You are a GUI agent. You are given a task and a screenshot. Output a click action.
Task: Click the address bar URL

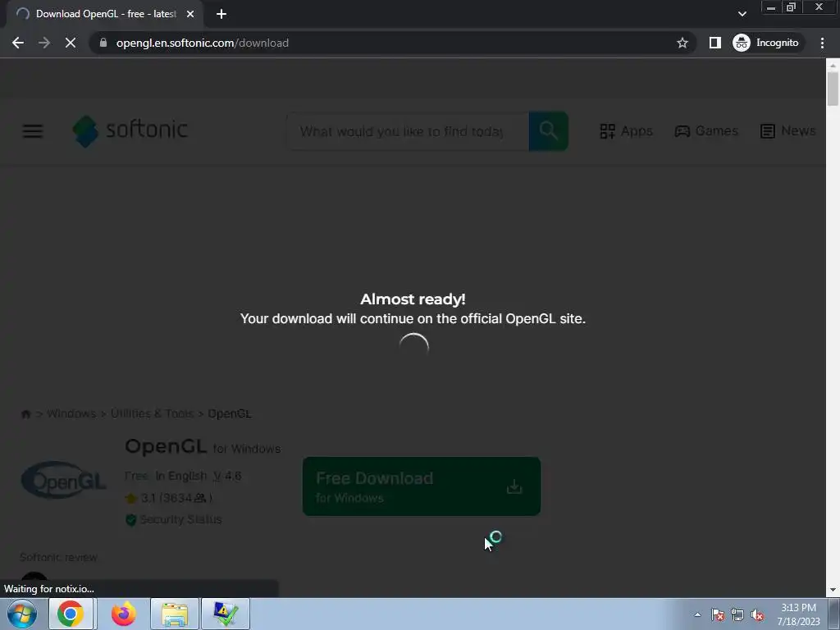click(x=203, y=43)
